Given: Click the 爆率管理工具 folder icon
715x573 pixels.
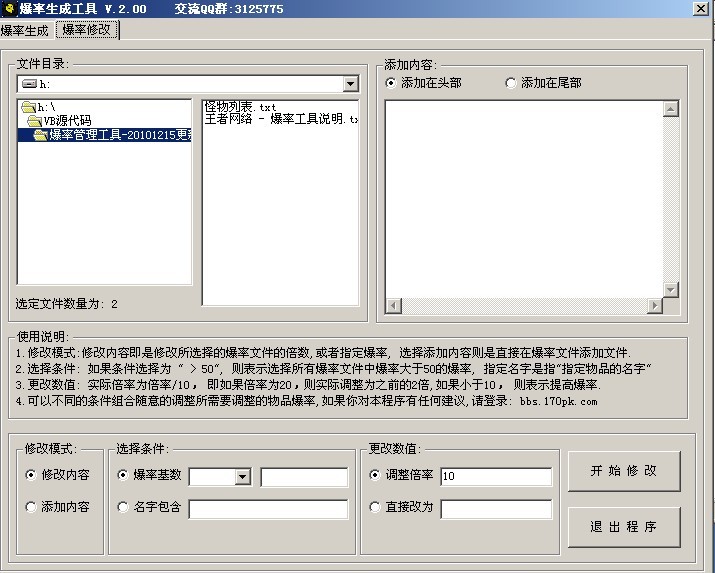Looking at the screenshot, I should (x=40, y=135).
